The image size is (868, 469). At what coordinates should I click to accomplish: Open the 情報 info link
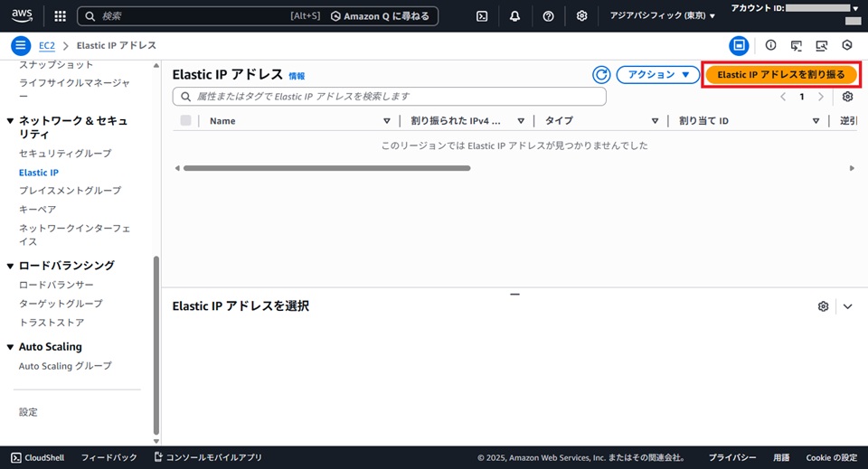point(297,76)
